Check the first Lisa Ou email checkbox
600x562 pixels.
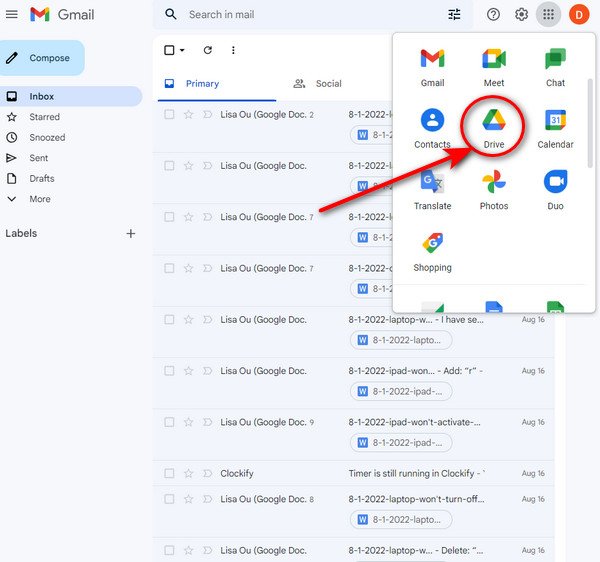tap(169, 114)
